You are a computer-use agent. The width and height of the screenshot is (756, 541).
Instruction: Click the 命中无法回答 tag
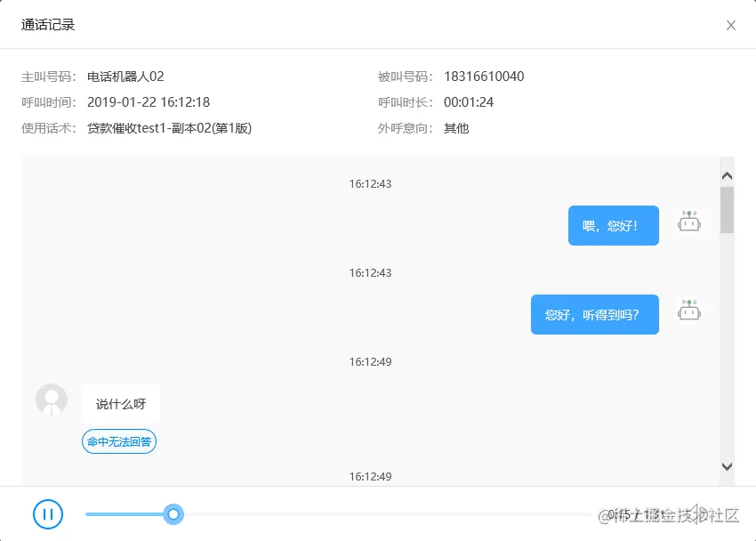[x=119, y=441]
